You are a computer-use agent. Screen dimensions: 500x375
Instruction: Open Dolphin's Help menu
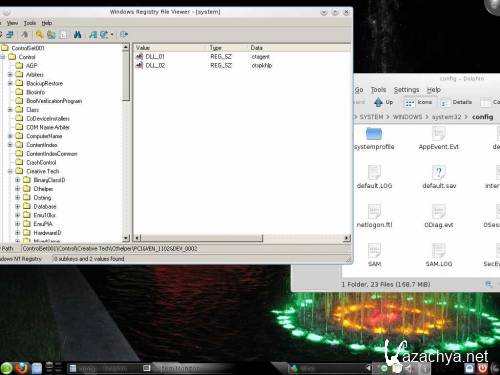point(434,90)
